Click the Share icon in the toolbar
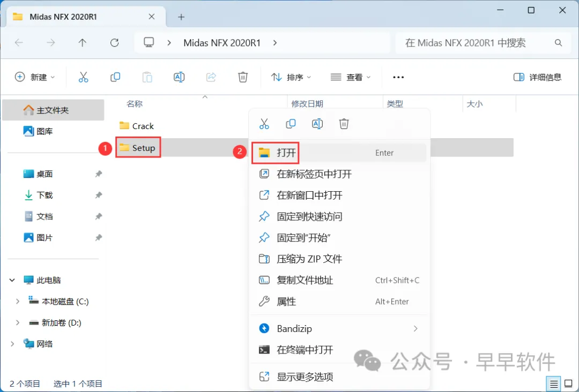This screenshot has width=579, height=392. coord(211,77)
